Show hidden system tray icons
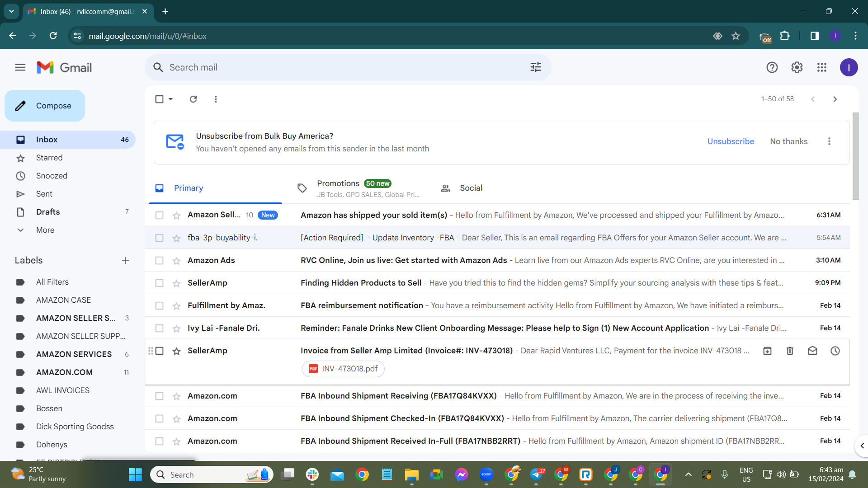Screen dimensions: 868x488 click(688, 474)
